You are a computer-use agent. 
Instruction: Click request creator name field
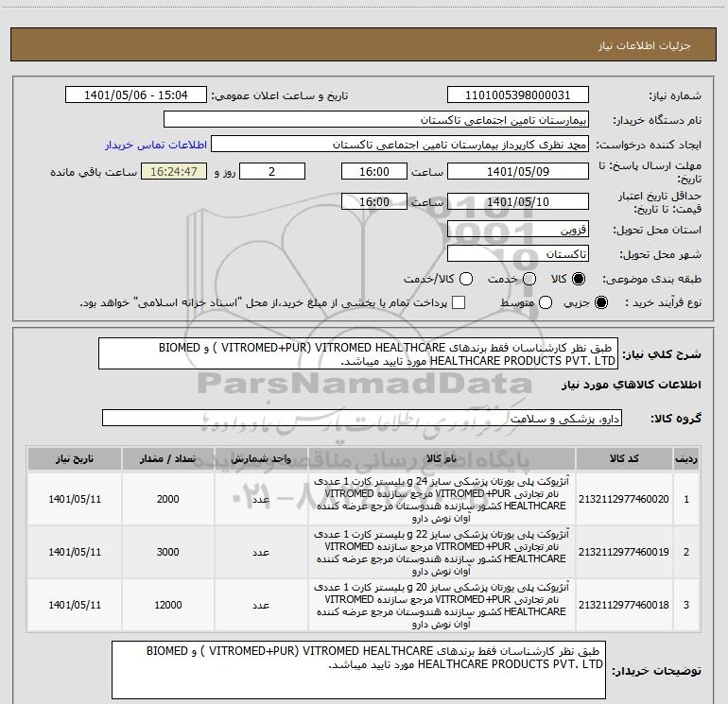[400, 144]
